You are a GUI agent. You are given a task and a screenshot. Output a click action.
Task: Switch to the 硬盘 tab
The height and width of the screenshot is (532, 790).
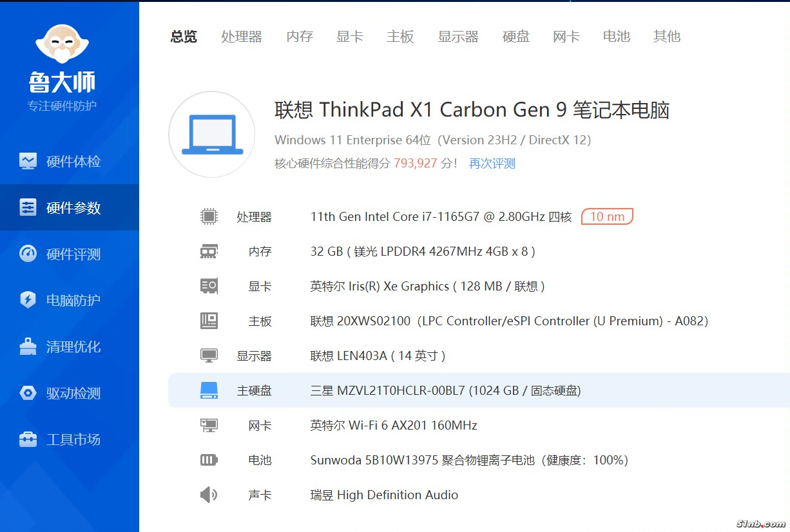tap(516, 37)
